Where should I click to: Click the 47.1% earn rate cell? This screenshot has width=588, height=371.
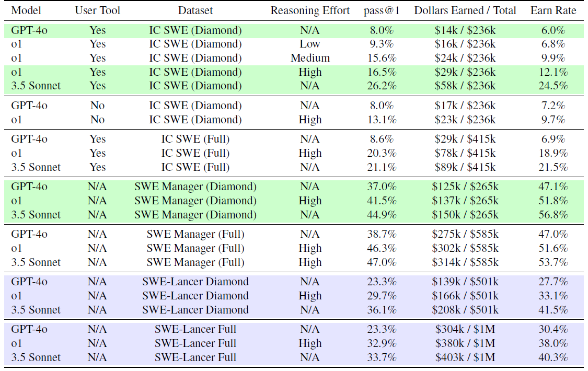pos(554,187)
